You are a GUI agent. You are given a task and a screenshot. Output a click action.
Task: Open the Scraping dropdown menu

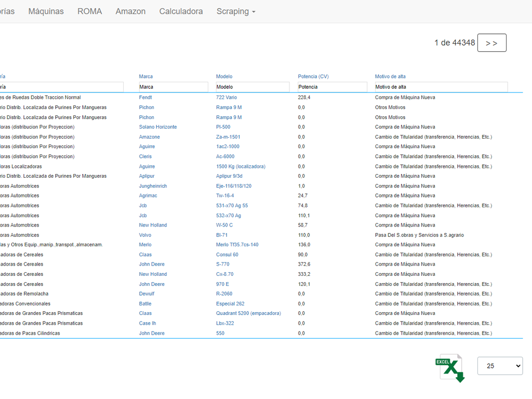(236, 11)
